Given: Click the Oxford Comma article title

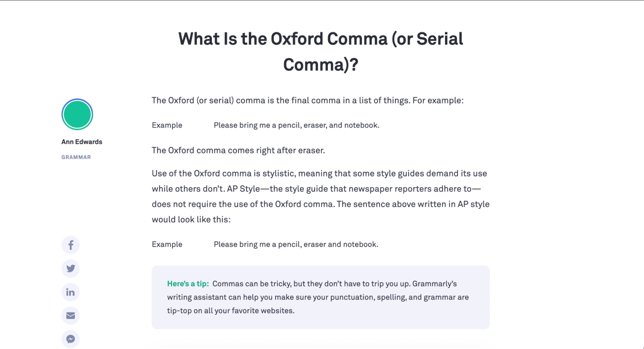Looking at the screenshot, I should [321, 52].
